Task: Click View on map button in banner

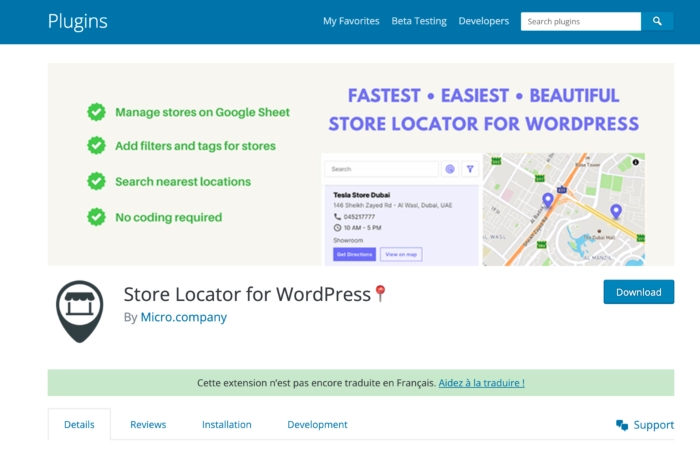Action: [x=401, y=254]
